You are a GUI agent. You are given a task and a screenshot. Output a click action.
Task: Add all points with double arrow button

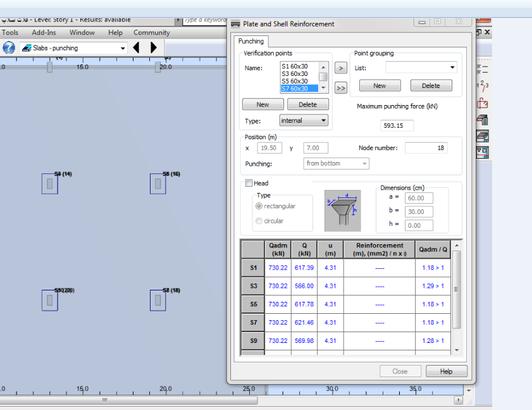pos(340,88)
